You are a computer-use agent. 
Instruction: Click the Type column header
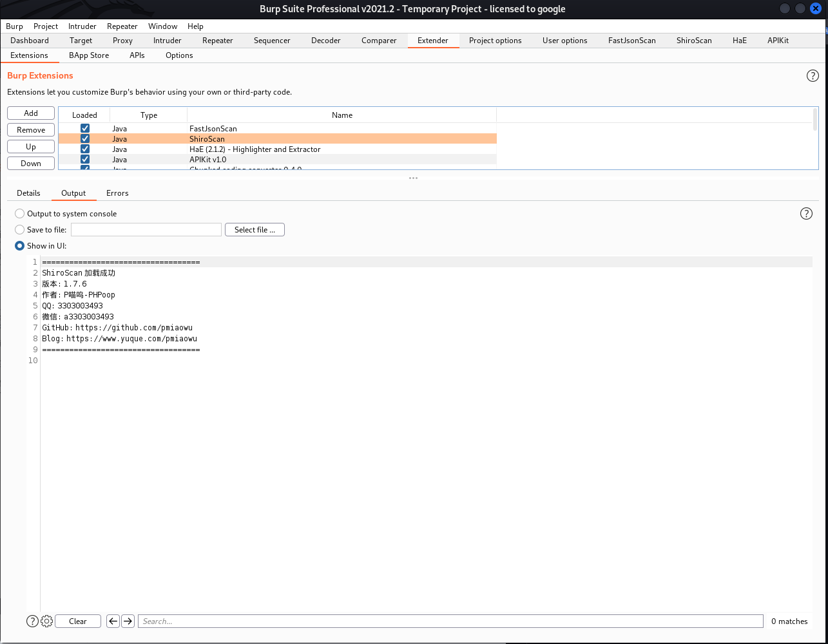[x=149, y=115]
